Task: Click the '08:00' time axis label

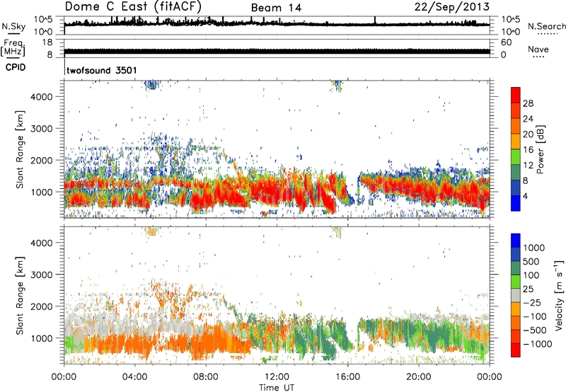Action: point(206,377)
